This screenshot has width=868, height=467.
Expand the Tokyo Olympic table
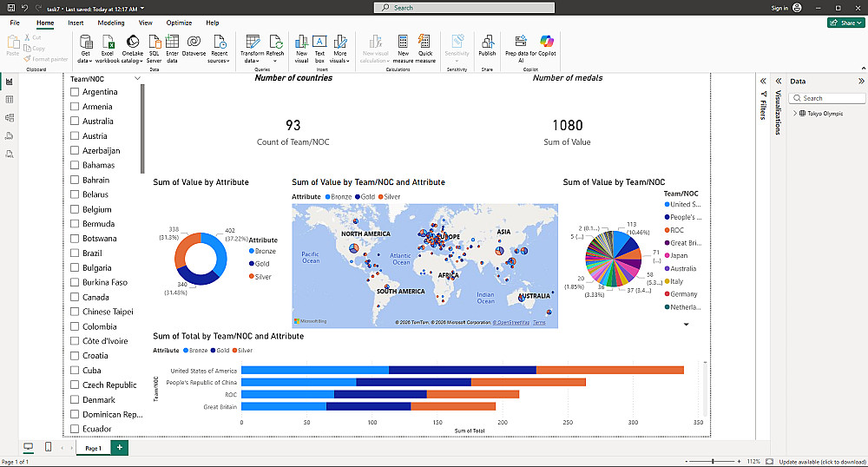(795, 114)
